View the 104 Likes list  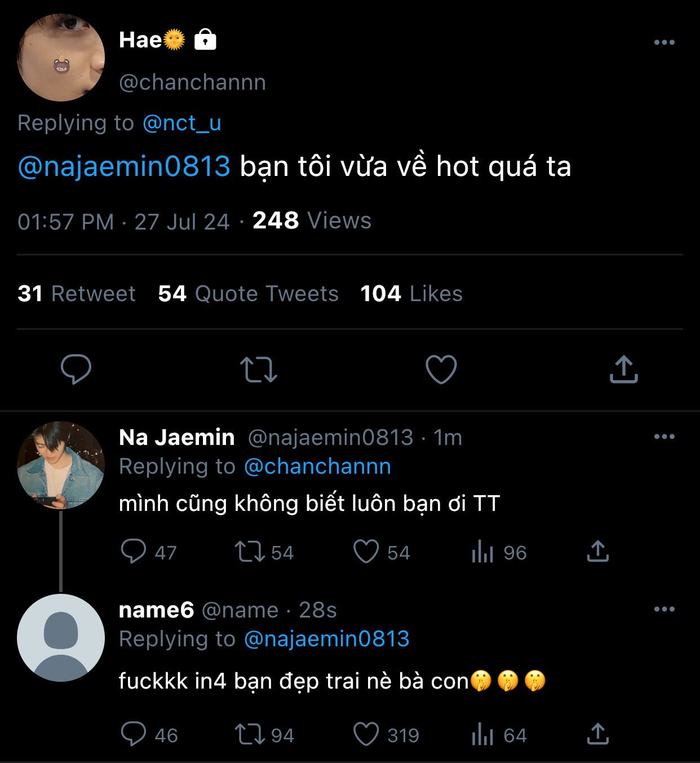tap(411, 294)
